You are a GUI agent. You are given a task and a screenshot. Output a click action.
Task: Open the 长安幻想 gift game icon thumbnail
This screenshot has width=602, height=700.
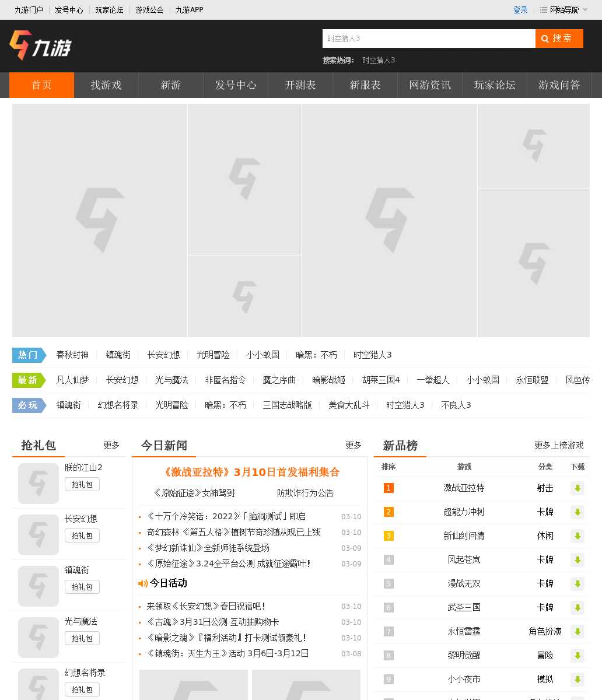click(x=38, y=535)
